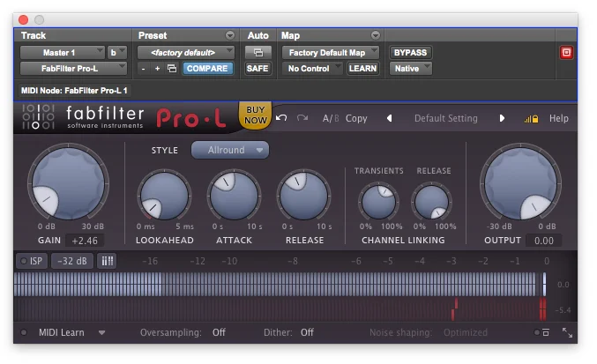Select previous preset with minus button
Viewport: 597px width, 364px height.
(143, 69)
